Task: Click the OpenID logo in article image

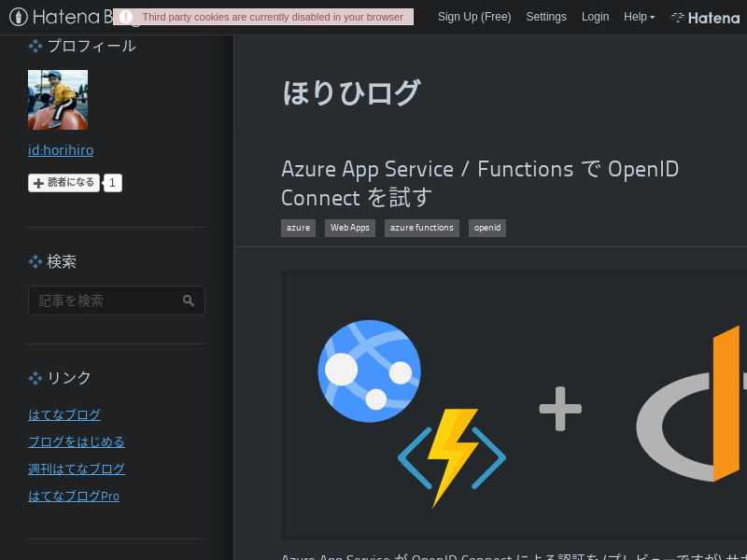Action: tap(692, 404)
